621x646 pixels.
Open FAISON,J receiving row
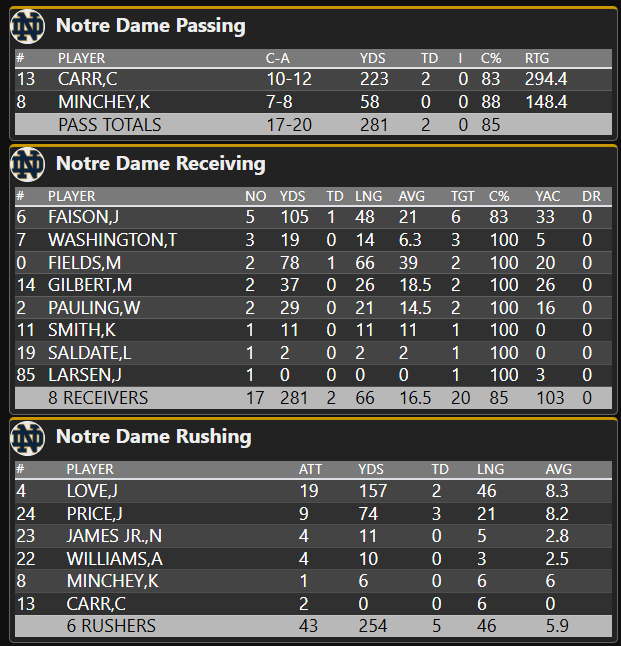coord(83,217)
